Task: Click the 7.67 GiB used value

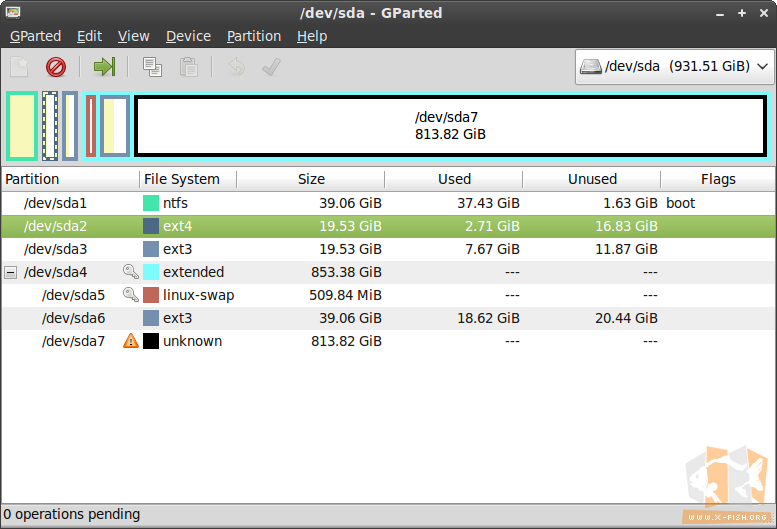Action: (x=492, y=249)
